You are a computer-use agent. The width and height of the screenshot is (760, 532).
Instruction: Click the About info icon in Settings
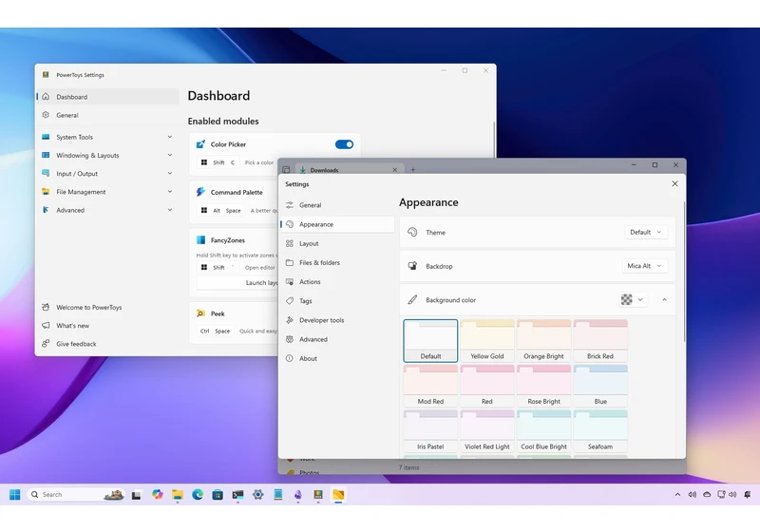290,358
